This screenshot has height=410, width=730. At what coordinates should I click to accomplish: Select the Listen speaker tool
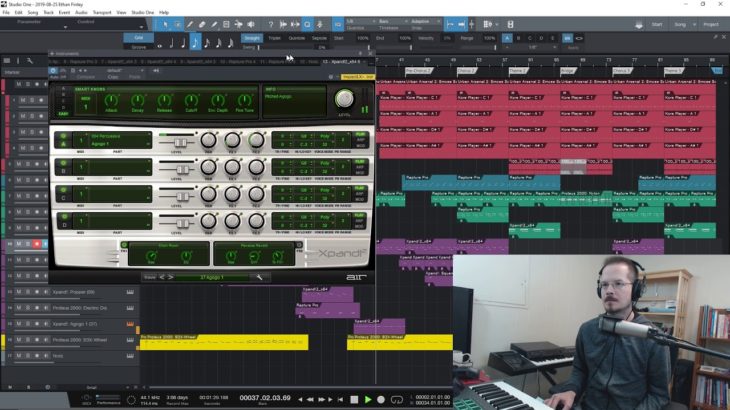click(251, 24)
